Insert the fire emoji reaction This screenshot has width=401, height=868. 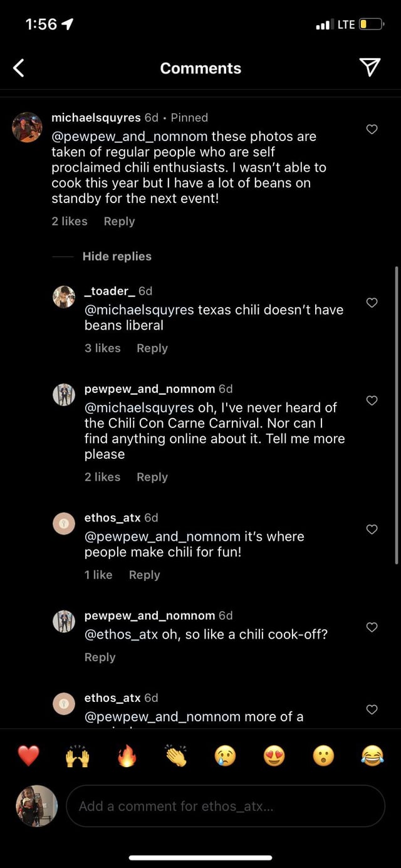pos(127,756)
